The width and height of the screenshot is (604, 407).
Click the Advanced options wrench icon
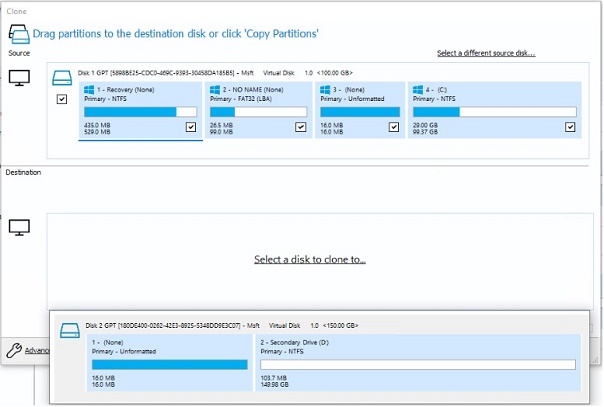pyautogui.click(x=14, y=350)
